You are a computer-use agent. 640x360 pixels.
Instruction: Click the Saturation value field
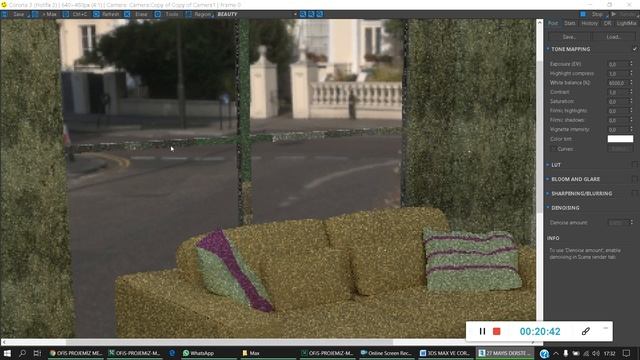pos(618,102)
